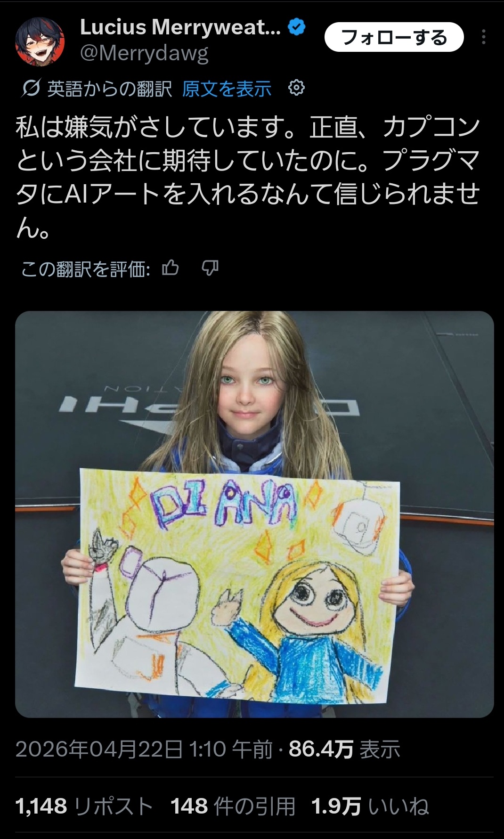The image size is (504, 839).
Task: Select the Lucius Merryweat... display name
Action: [180, 27]
